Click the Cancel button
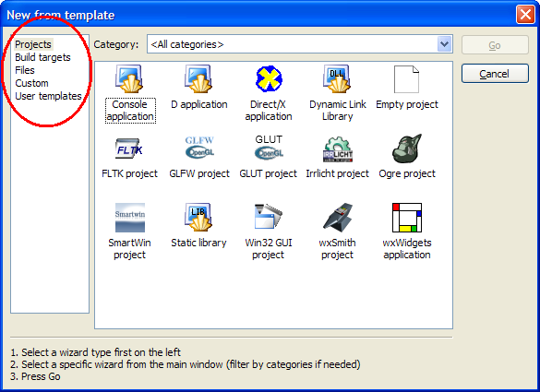Screen dimensions: 540x392 click(x=495, y=73)
